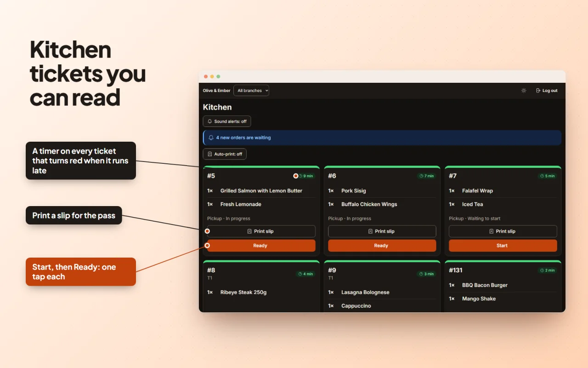The height and width of the screenshot is (368, 588).
Task: Click the Fresh Lemonade item
Action: (x=241, y=204)
